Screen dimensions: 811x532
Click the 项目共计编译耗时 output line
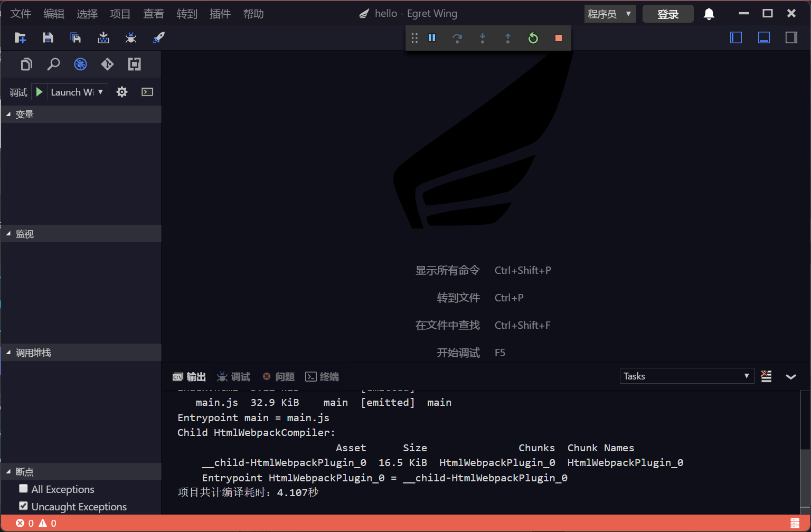248,492
